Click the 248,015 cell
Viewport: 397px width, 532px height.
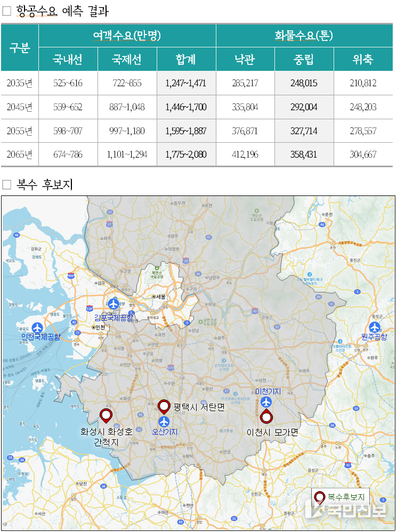pos(304,83)
